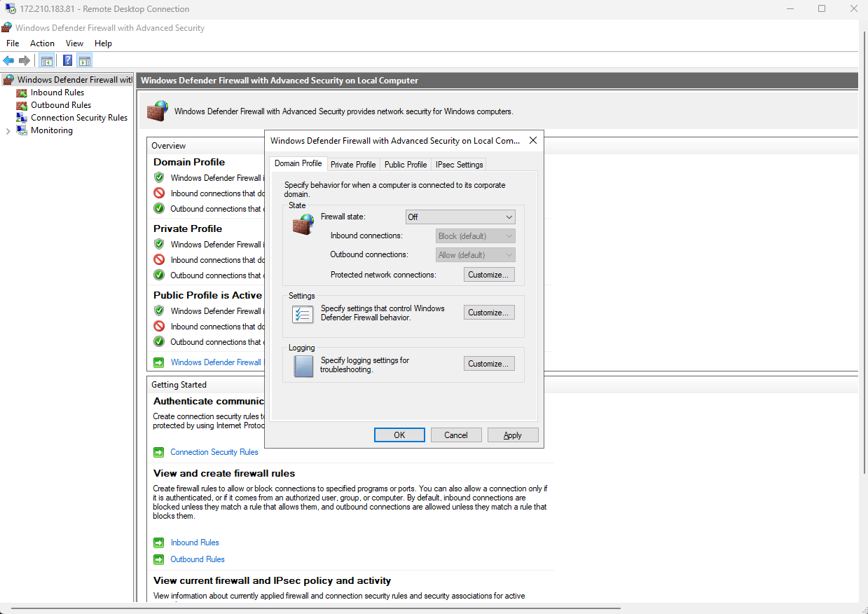Click the Cancel button in the dialog

[x=456, y=435]
